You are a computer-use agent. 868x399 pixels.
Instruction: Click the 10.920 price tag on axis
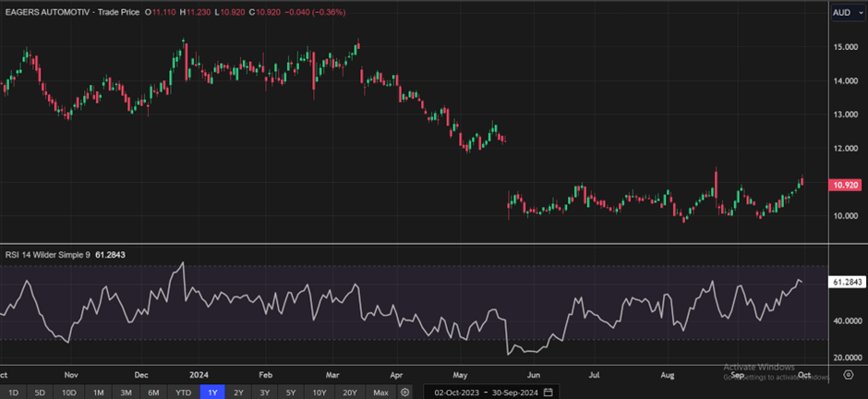845,186
